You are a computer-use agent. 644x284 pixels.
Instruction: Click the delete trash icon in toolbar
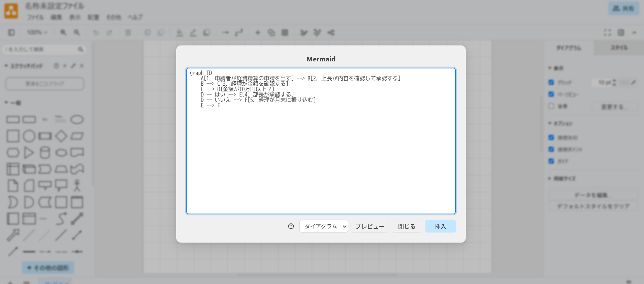tap(128, 33)
